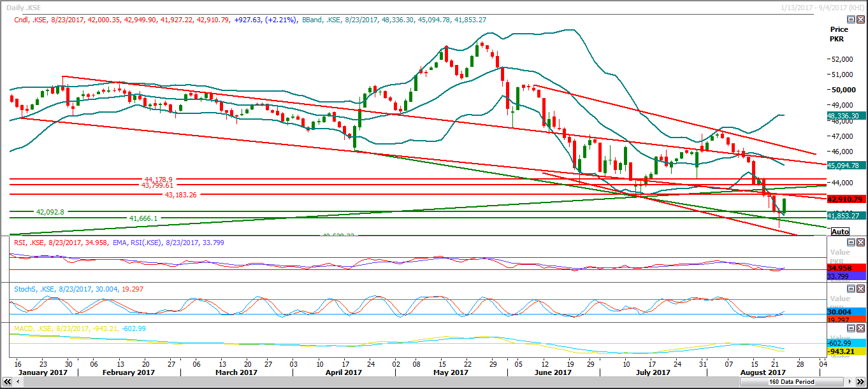868x389 pixels.
Task: Click the -943.21 MACD value tag
Action: click(x=845, y=351)
